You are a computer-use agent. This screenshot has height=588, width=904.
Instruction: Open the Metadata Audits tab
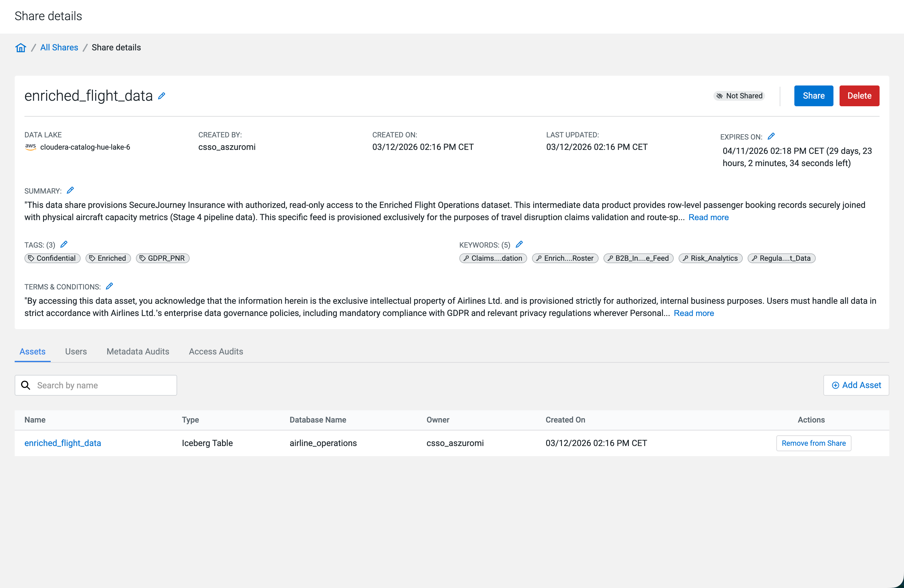click(x=138, y=351)
